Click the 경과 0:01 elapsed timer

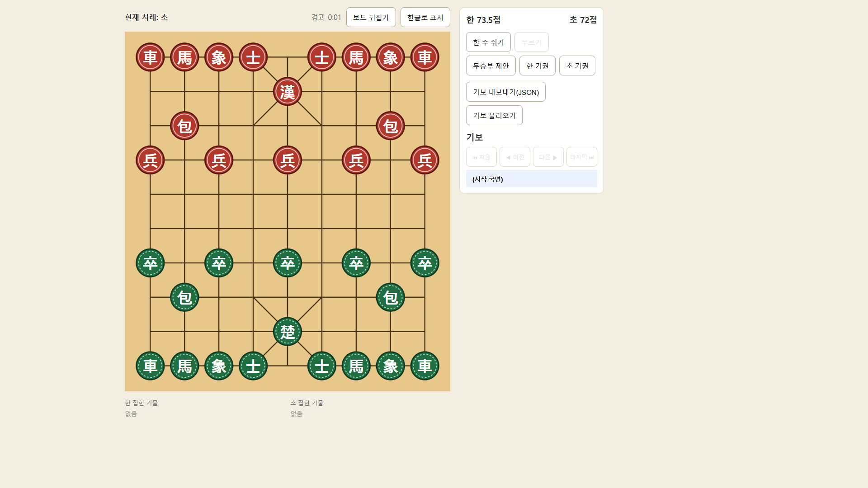tap(326, 17)
